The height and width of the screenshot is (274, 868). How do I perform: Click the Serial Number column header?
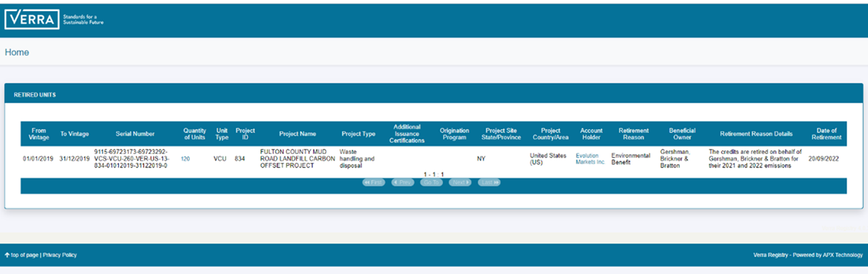click(135, 134)
